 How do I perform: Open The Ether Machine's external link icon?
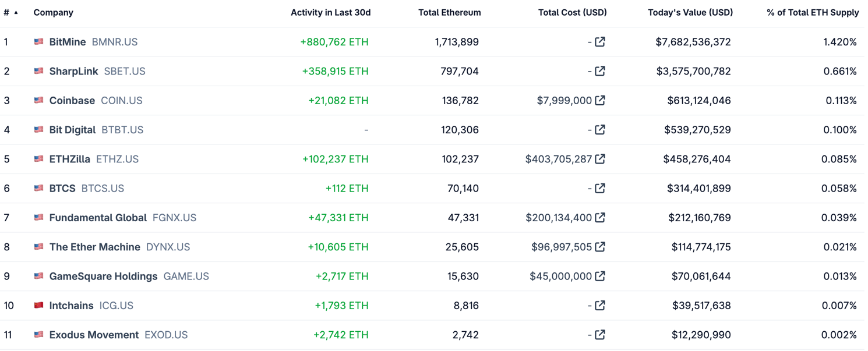(600, 247)
